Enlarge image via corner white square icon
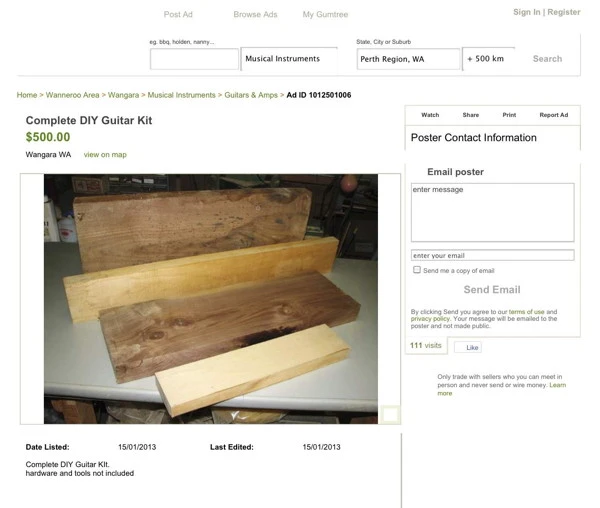 coord(390,415)
